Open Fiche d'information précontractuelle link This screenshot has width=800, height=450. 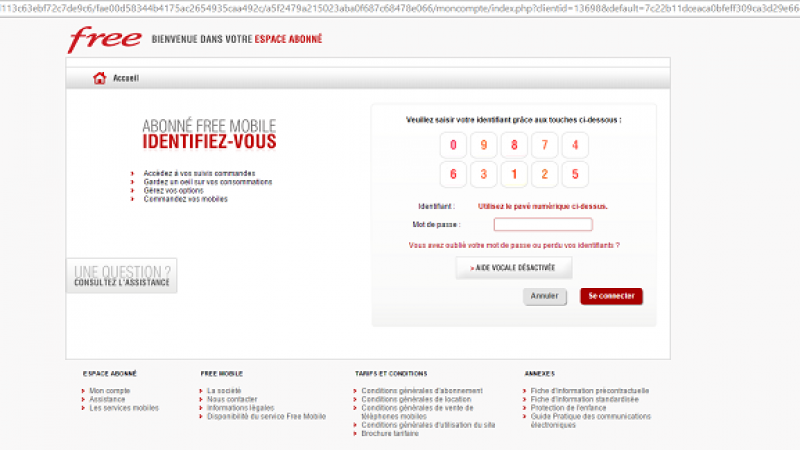590,391
